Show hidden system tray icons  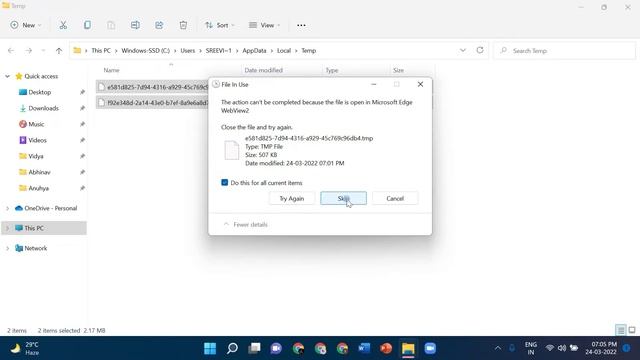498,348
